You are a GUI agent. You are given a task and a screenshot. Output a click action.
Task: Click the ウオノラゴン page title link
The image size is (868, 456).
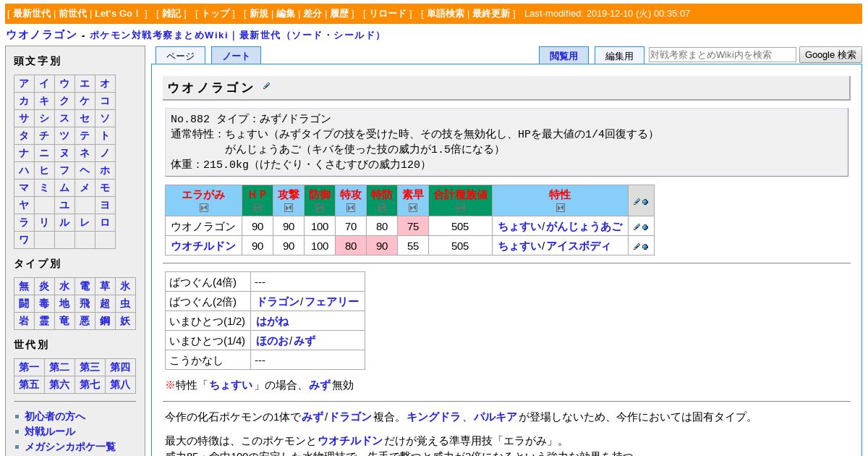(x=41, y=35)
